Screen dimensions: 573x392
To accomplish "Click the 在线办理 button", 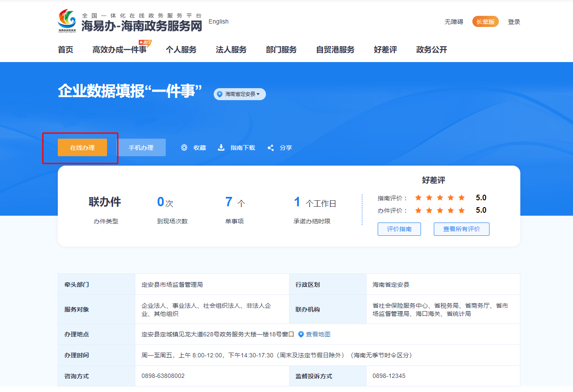I will pos(82,148).
